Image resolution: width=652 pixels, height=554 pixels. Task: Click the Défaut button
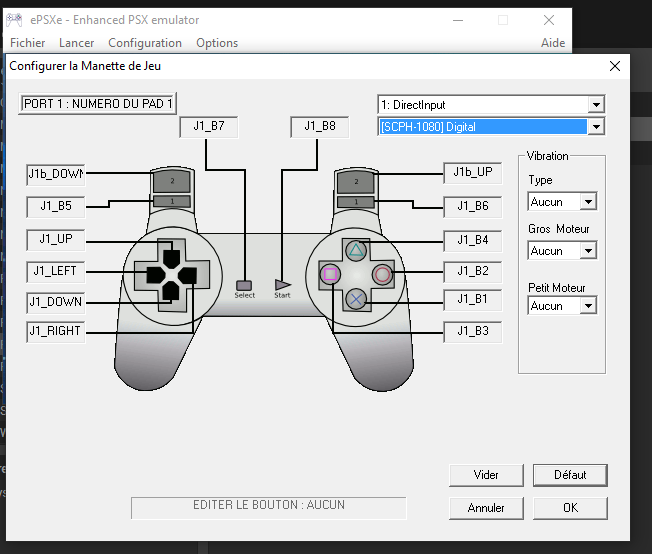570,475
